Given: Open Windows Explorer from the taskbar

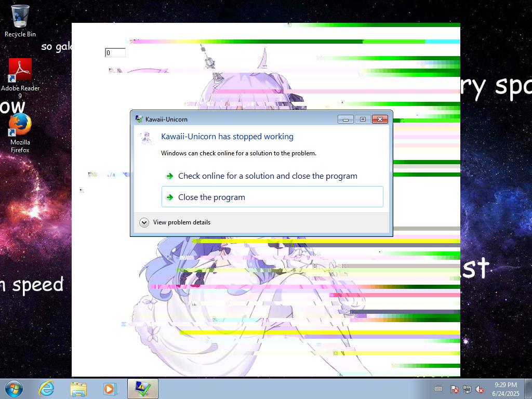Looking at the screenshot, I should coord(78,389).
